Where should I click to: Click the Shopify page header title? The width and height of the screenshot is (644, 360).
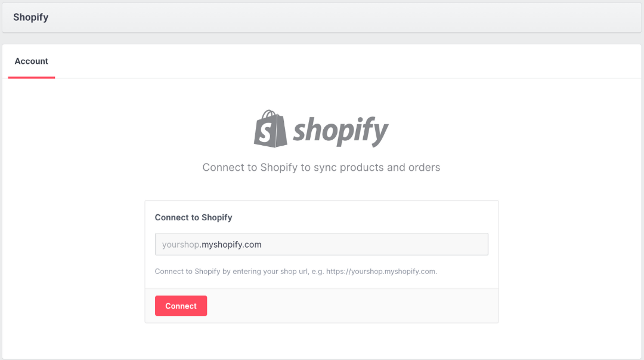coord(31,17)
